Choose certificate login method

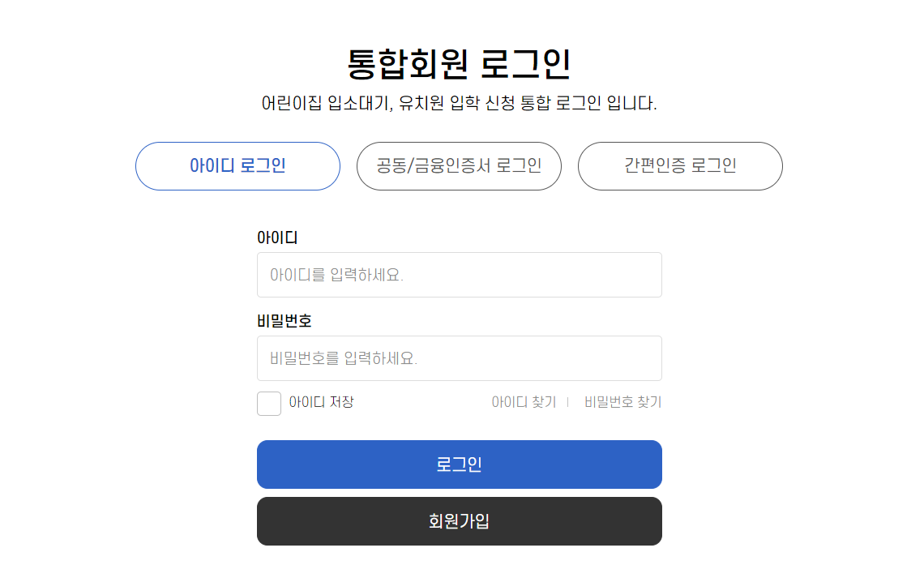pyautogui.click(x=459, y=166)
